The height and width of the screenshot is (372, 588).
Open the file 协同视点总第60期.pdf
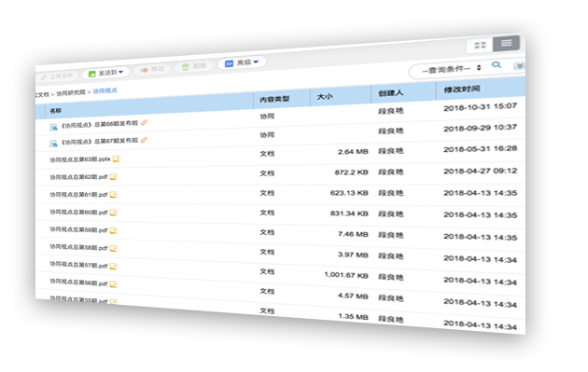click(x=78, y=212)
